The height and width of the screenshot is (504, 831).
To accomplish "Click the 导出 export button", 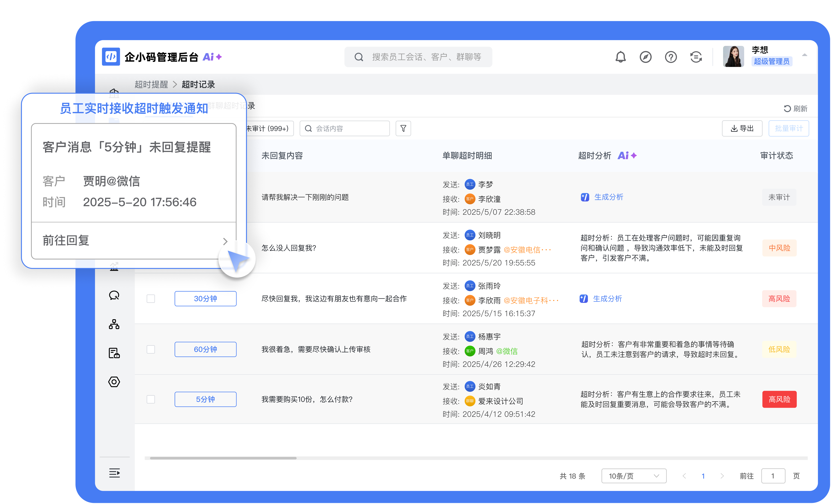I will (x=742, y=129).
